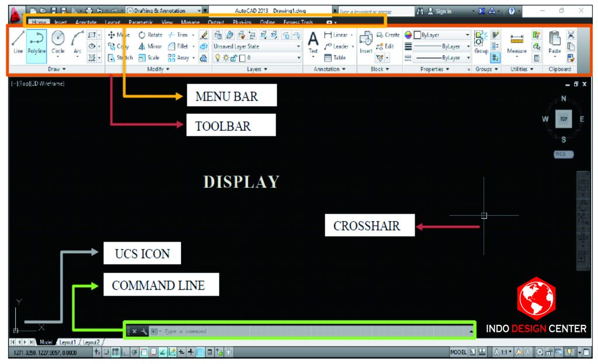
Task: Click the TOP face of ViewCube
Action: tap(564, 119)
